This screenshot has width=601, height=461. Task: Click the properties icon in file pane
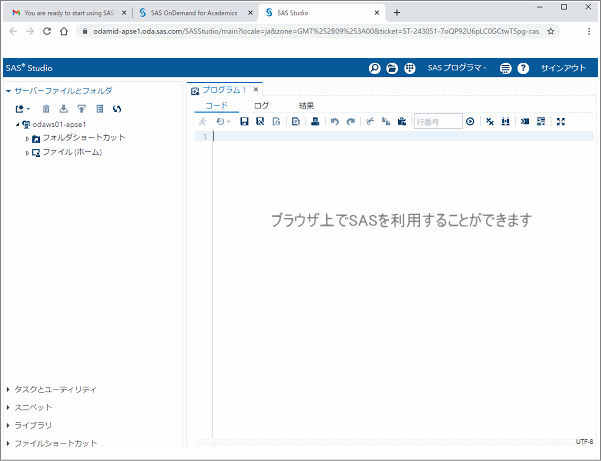[100, 109]
